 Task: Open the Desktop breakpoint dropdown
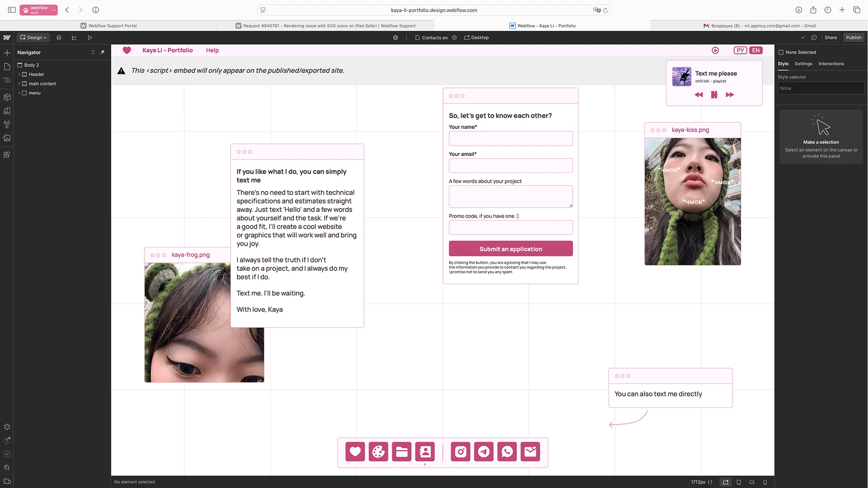pos(476,37)
